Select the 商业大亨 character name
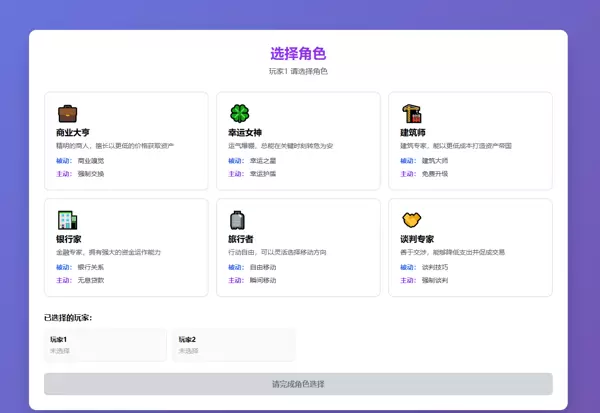Screen dimensions: 600x413 coord(74,132)
